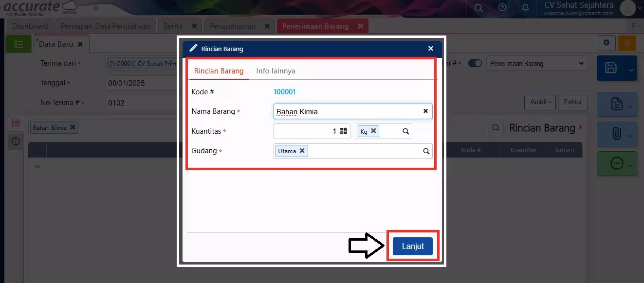This screenshot has width=644, height=283.
Task: Click the user profile avatar
Action: point(627,8)
